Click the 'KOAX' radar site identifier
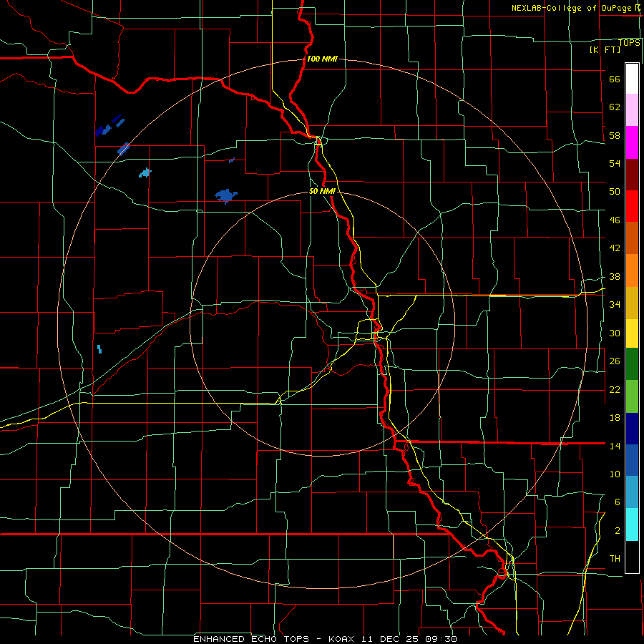The height and width of the screenshot is (644, 644). (x=343, y=639)
